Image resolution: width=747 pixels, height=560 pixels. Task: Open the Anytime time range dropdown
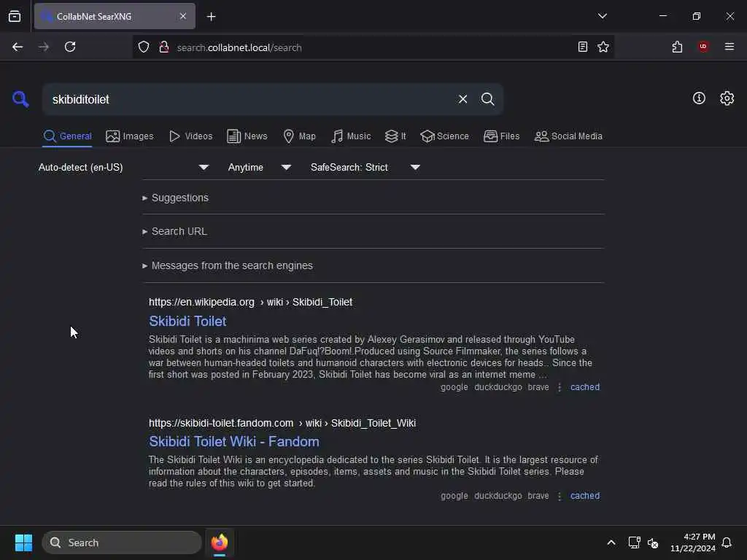[x=259, y=167]
